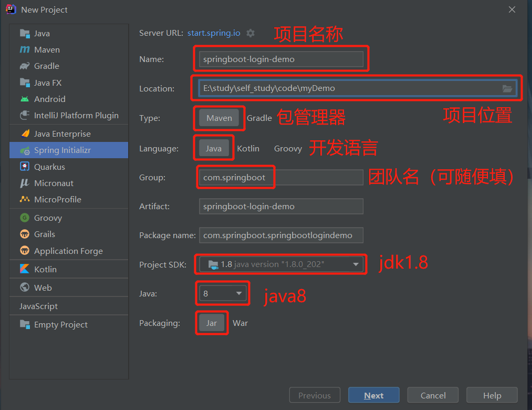Image resolution: width=532 pixels, height=410 pixels.
Task: Click the Quarkus icon
Action: [25, 167]
